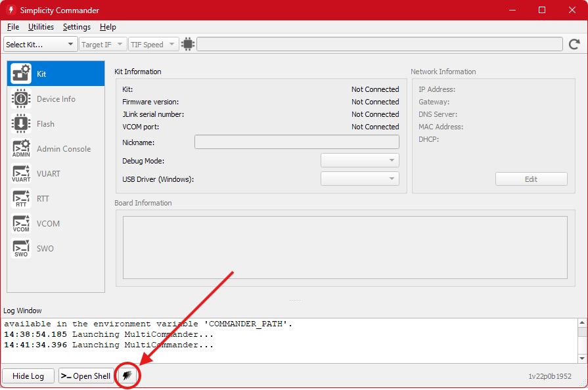
Task: Open the Kit panel in sidebar
Action: (56, 74)
